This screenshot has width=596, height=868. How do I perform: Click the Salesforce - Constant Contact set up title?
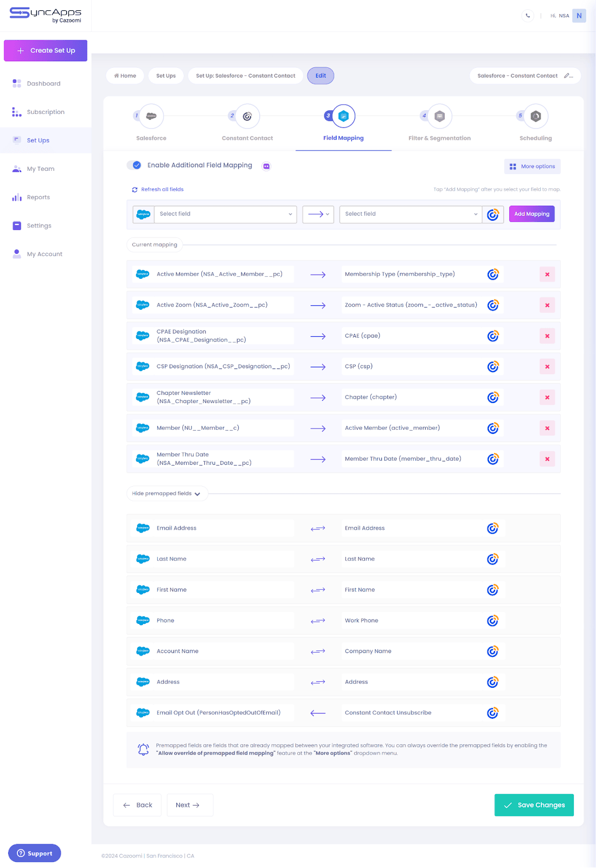517,76
